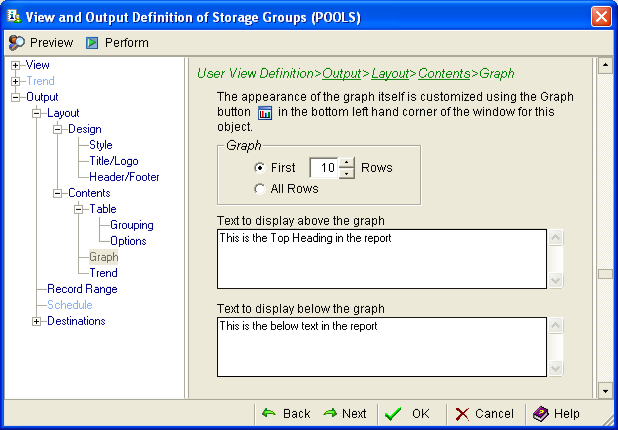Select the Output tree item

point(42,97)
